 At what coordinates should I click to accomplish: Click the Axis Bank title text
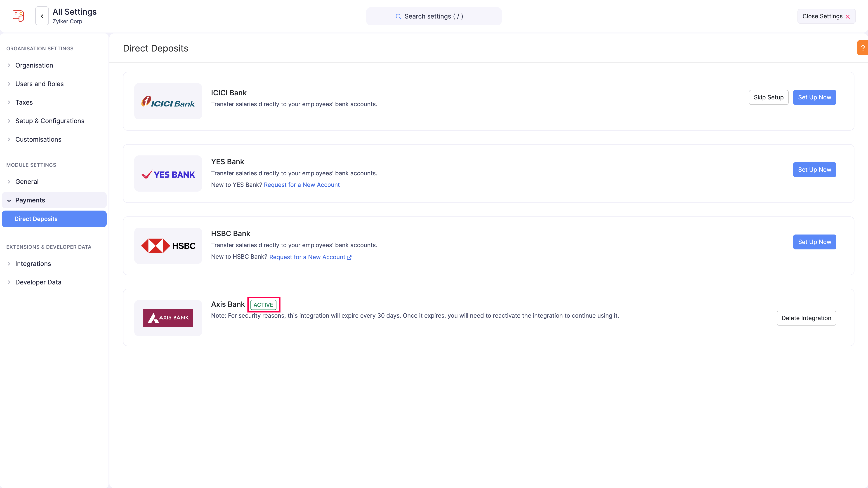pos(228,305)
